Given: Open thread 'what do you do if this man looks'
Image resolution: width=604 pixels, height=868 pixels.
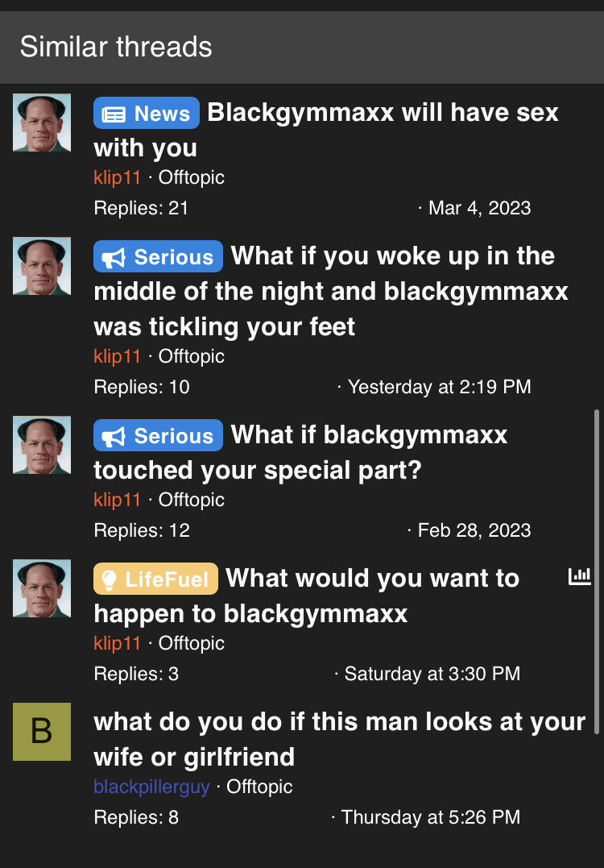Looking at the screenshot, I should pos(340,739).
